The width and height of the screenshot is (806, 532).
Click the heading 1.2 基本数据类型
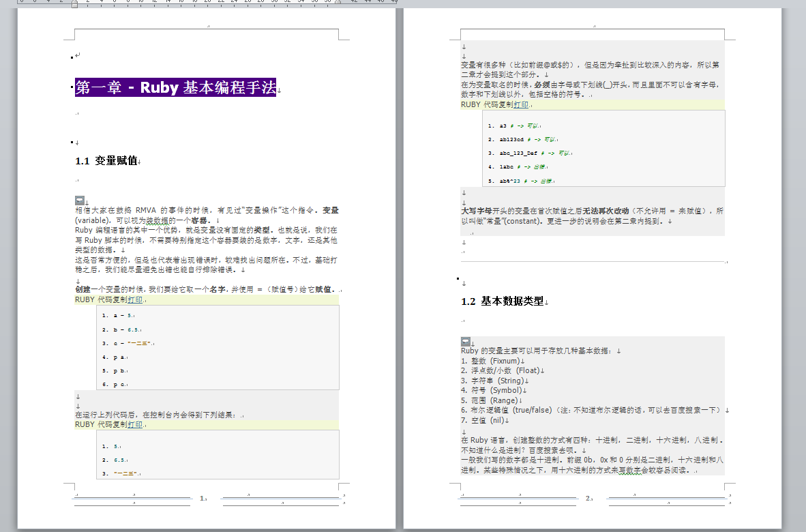pyautogui.click(x=502, y=301)
